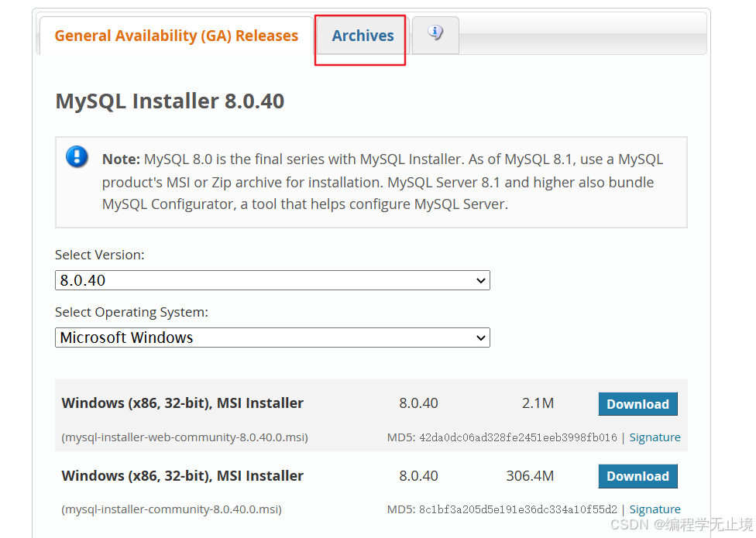Viewport: 756px width, 538px height.
Task: Expand the Select Version dropdown showing 8.0.40
Action: 273,280
